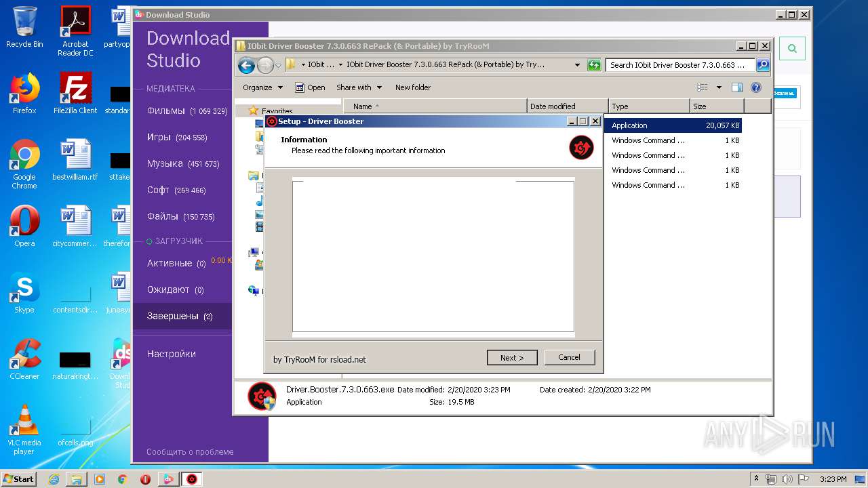Show hidden tray icons arrow
868x488 pixels.
(757, 479)
